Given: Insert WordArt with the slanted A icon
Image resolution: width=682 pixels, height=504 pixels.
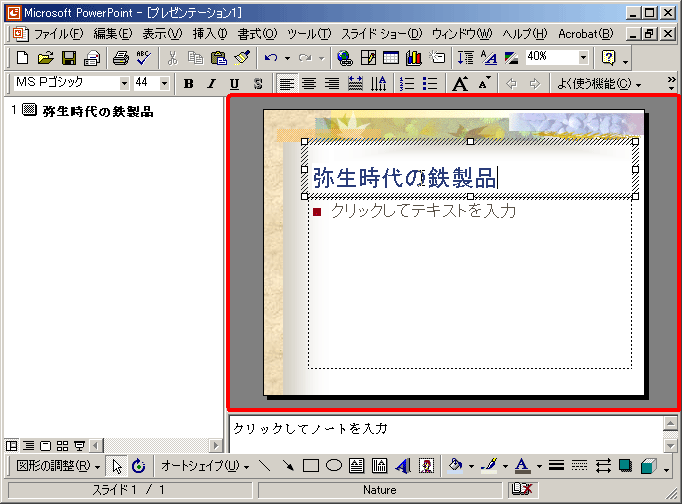Looking at the screenshot, I should pyautogui.click(x=403, y=466).
